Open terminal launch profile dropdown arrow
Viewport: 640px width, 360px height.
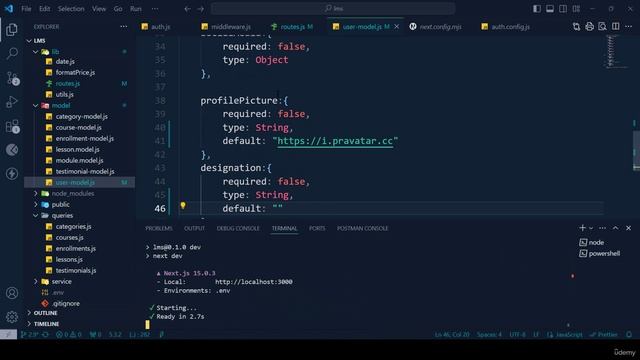point(591,228)
